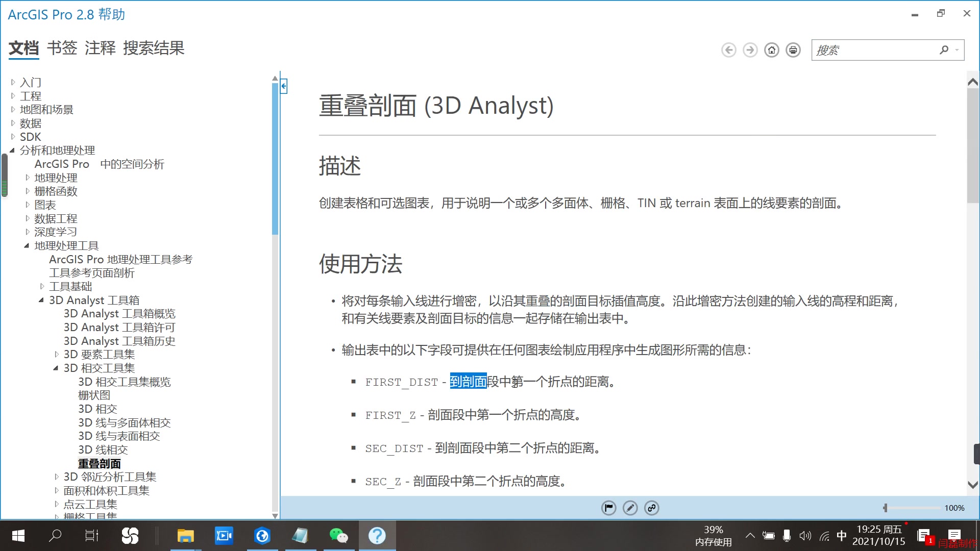The image size is (980, 551).
Task: Click the back navigation arrow
Action: [729, 49]
